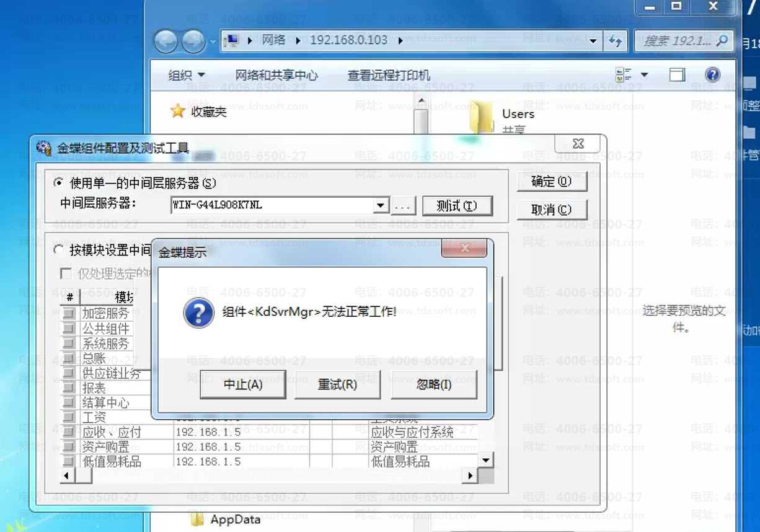
Task: Open the 组织 dropdown menu
Action: click(x=187, y=76)
